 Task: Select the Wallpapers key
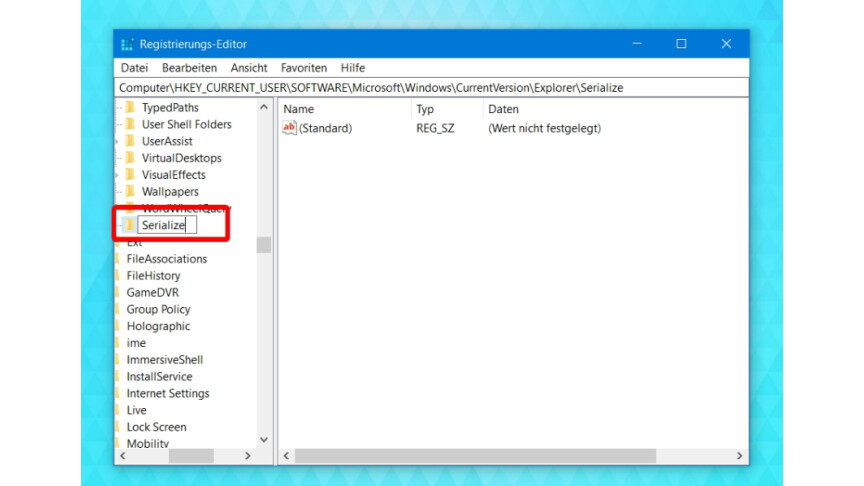(x=170, y=192)
